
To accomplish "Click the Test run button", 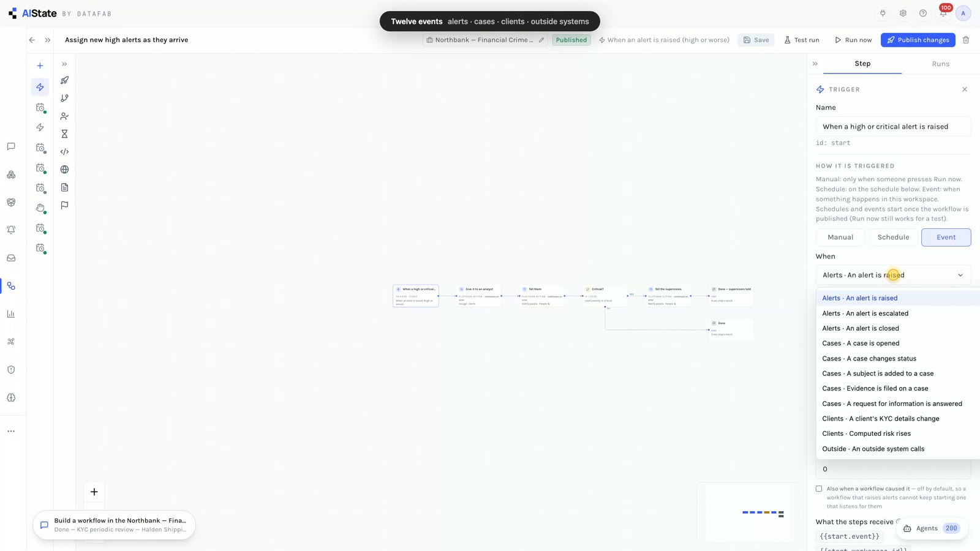I will [x=801, y=40].
